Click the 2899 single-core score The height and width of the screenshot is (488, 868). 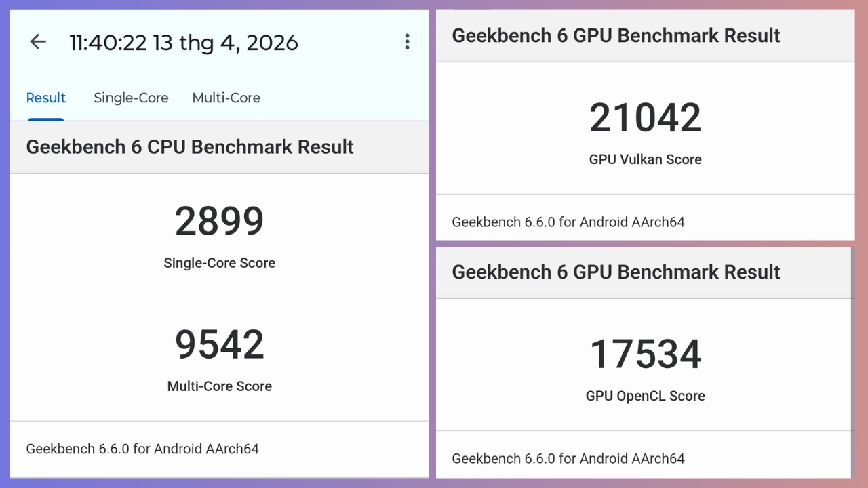pos(219,222)
